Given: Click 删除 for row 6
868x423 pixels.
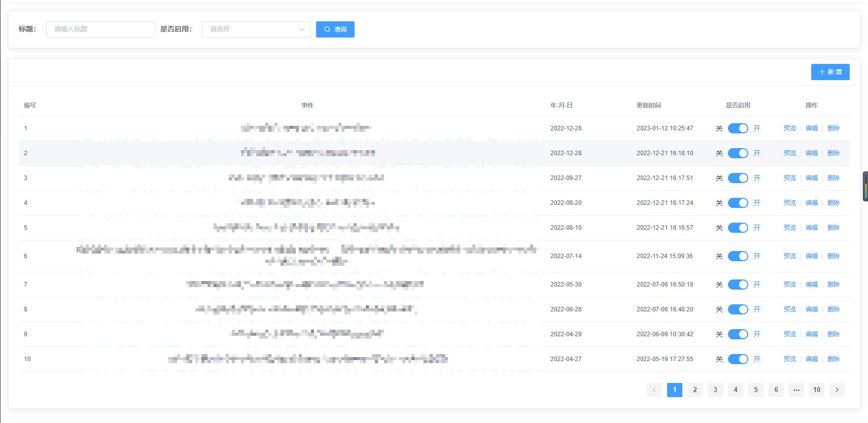Looking at the screenshot, I should (x=834, y=256).
